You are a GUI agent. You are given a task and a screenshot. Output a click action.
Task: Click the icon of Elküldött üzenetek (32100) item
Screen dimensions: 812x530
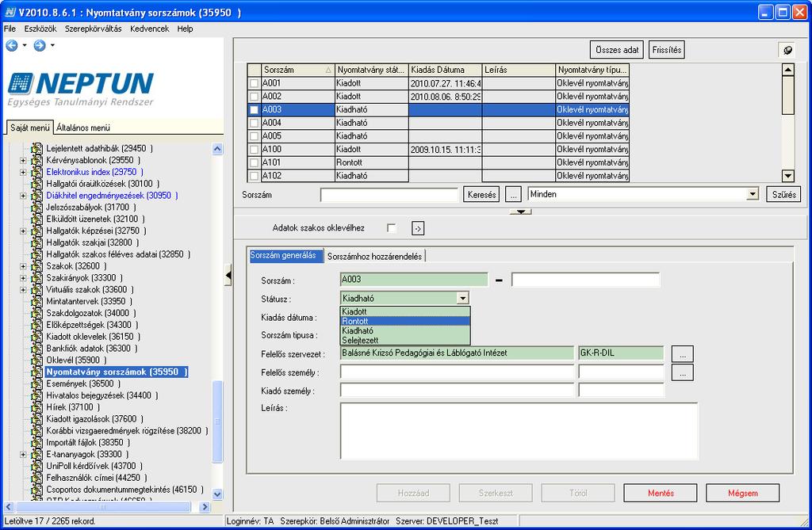(36, 219)
